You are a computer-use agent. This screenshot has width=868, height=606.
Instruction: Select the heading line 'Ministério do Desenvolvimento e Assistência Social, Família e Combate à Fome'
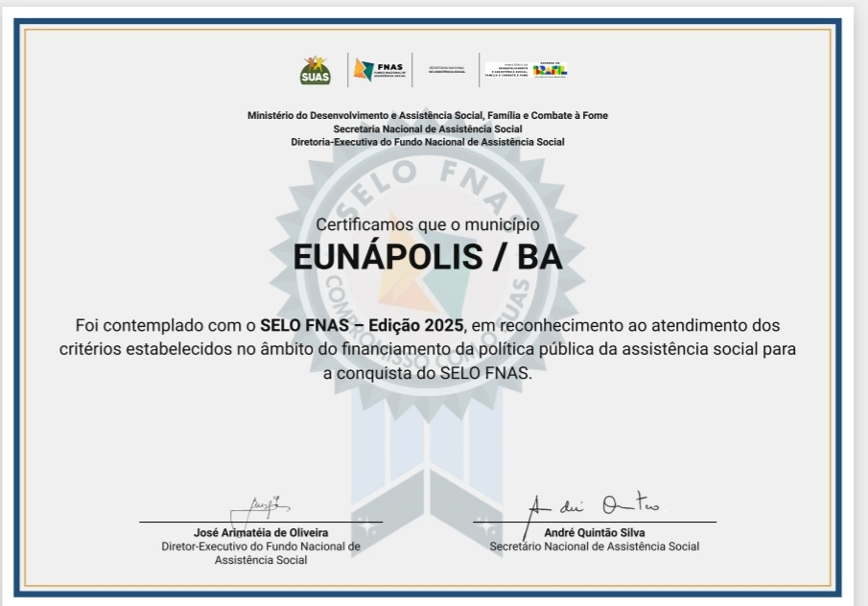428,116
